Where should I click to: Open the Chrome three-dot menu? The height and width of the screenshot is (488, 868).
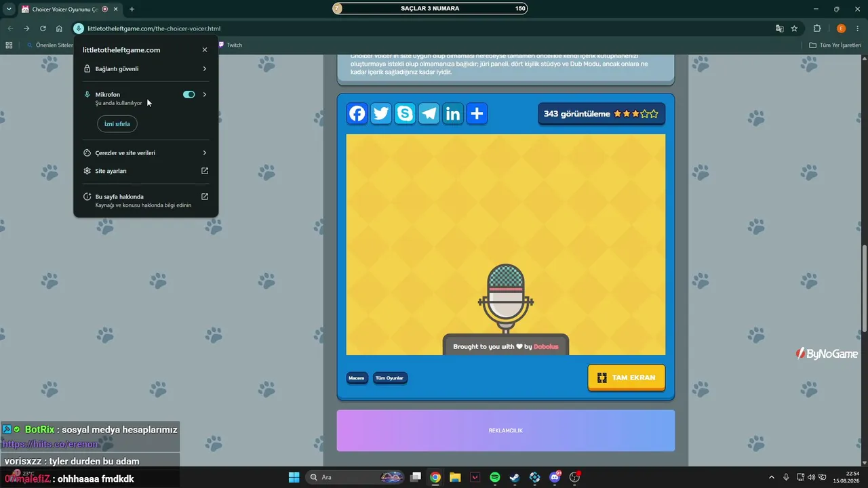coord(858,28)
